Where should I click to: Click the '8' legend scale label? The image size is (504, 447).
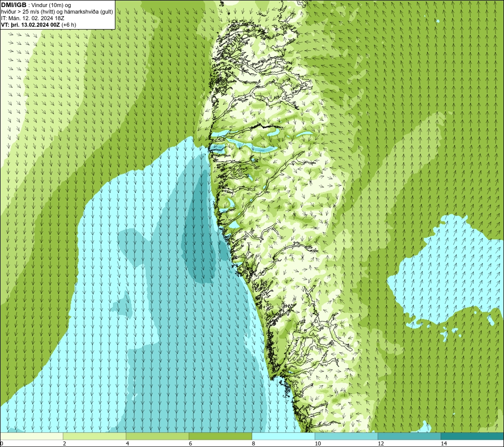pyautogui.click(x=254, y=444)
